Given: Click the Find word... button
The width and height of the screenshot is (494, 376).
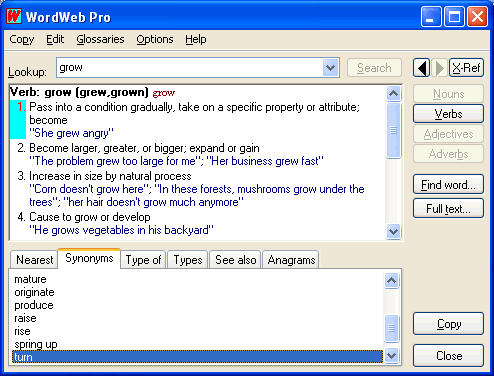Looking at the screenshot, I should (x=448, y=184).
